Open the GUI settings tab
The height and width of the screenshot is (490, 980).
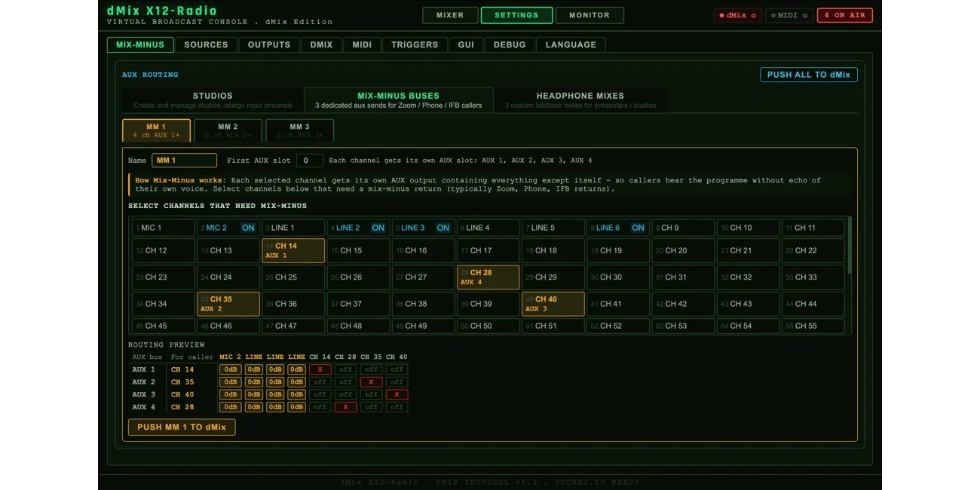click(467, 44)
